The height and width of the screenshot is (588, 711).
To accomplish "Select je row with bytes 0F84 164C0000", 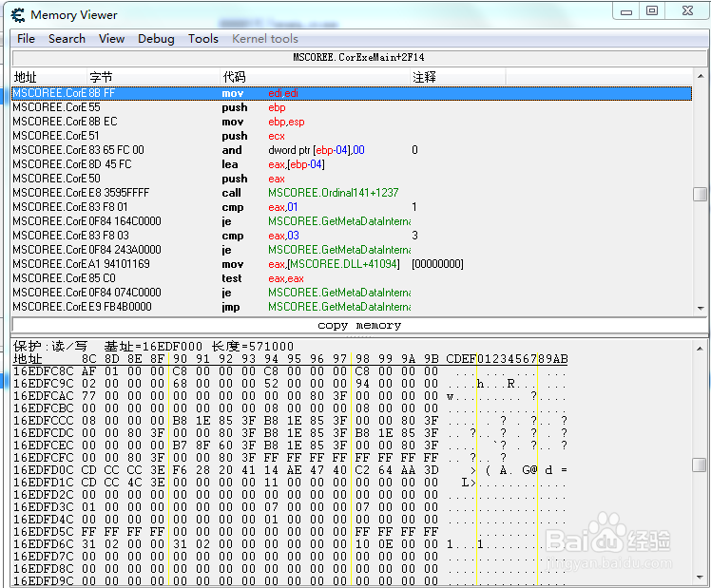I will click(352, 221).
